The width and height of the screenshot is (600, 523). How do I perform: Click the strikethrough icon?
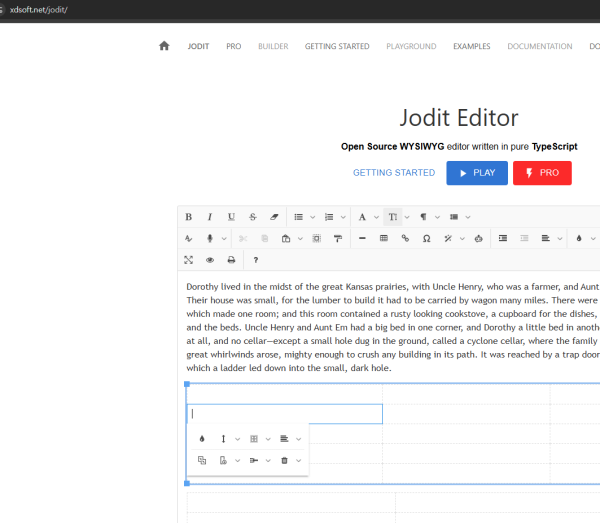253,217
